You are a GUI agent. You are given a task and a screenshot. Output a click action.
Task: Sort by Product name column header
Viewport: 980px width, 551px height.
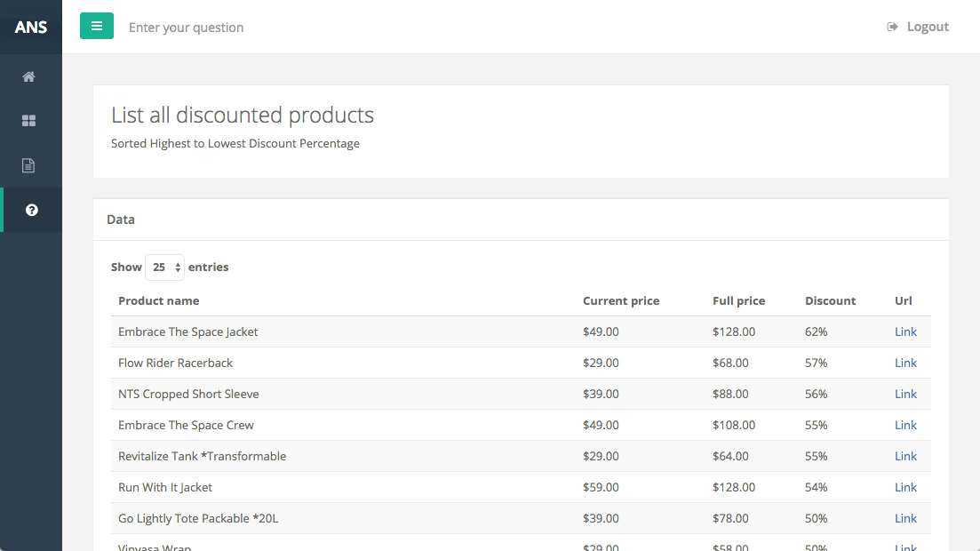[159, 300]
